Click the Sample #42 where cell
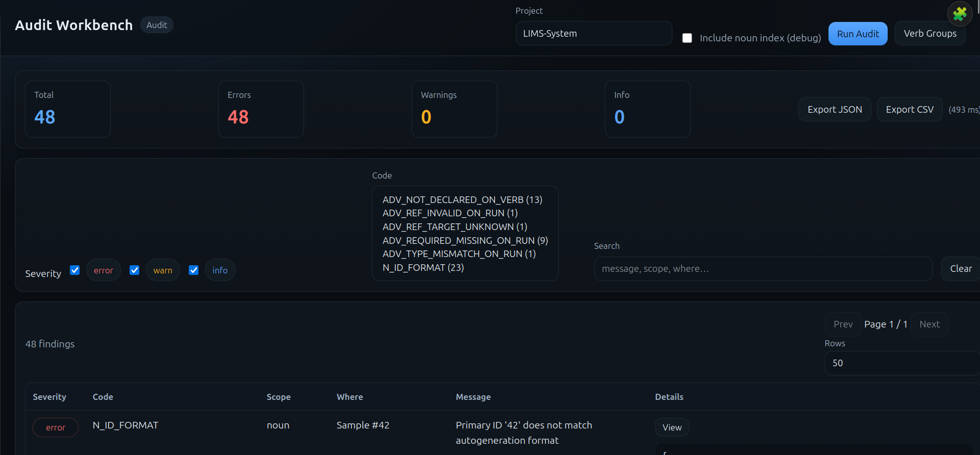Screen dimensions: 980x455 point(363,425)
